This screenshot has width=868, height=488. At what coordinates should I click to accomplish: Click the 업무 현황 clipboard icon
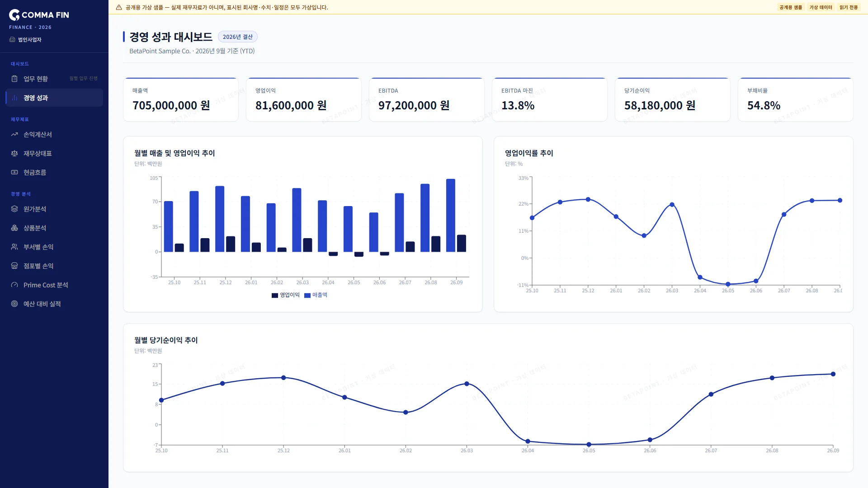tap(14, 79)
